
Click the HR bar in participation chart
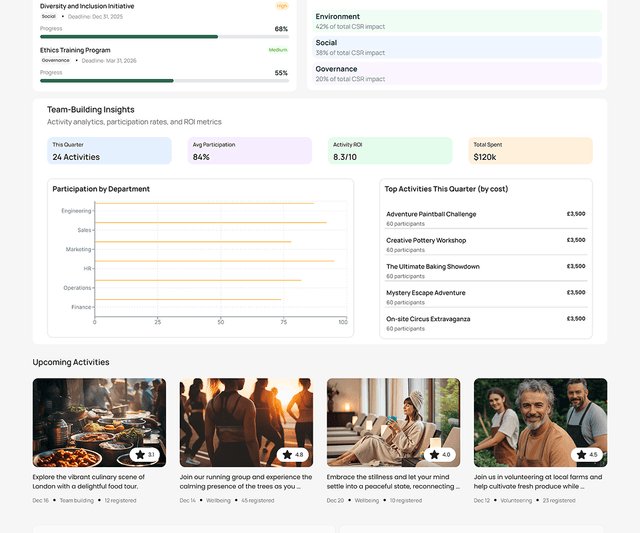(214, 261)
